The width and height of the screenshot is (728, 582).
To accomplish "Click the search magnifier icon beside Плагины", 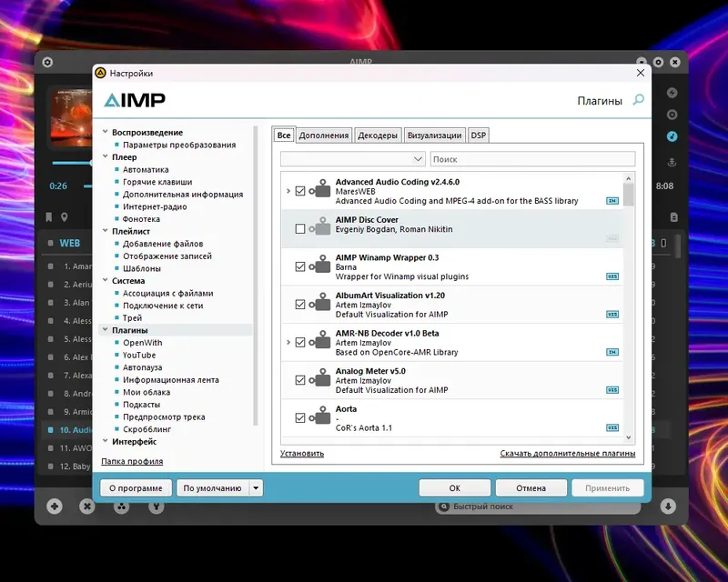I will 639,100.
